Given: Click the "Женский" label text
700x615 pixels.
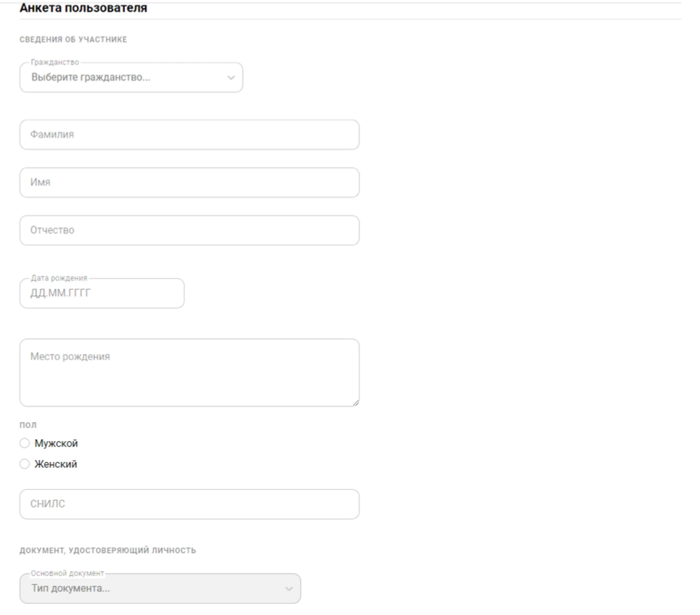Looking at the screenshot, I should 56,464.
